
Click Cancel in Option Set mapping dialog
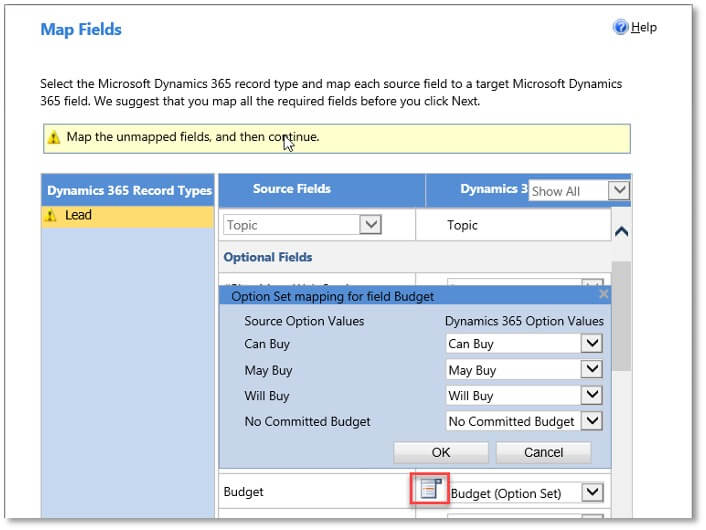(x=543, y=453)
